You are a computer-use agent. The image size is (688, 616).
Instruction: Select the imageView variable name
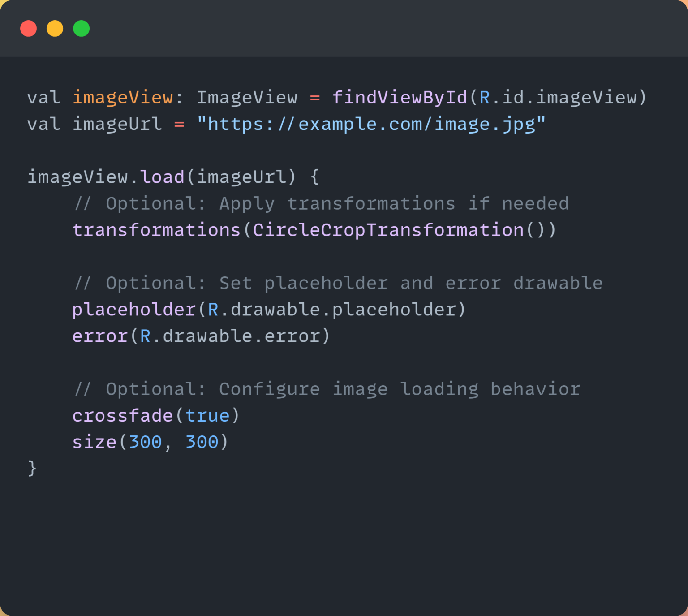(123, 97)
